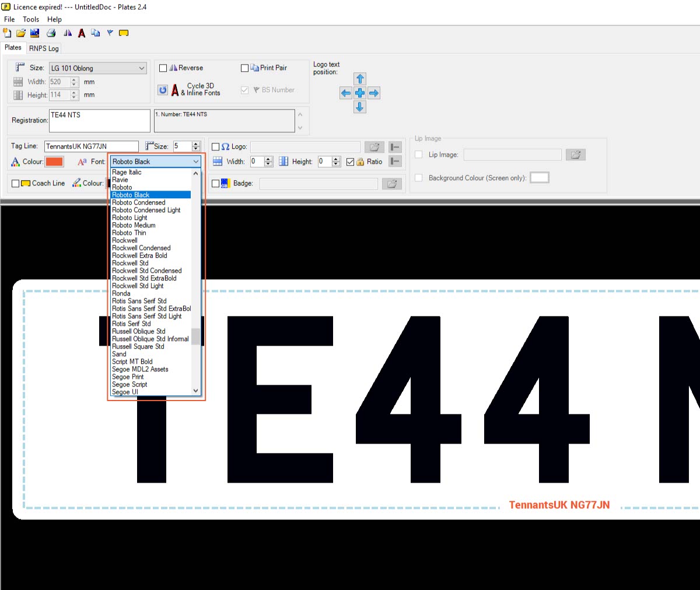Pick Segoe Print from the font list
The height and width of the screenshot is (590, 700).
click(150, 377)
